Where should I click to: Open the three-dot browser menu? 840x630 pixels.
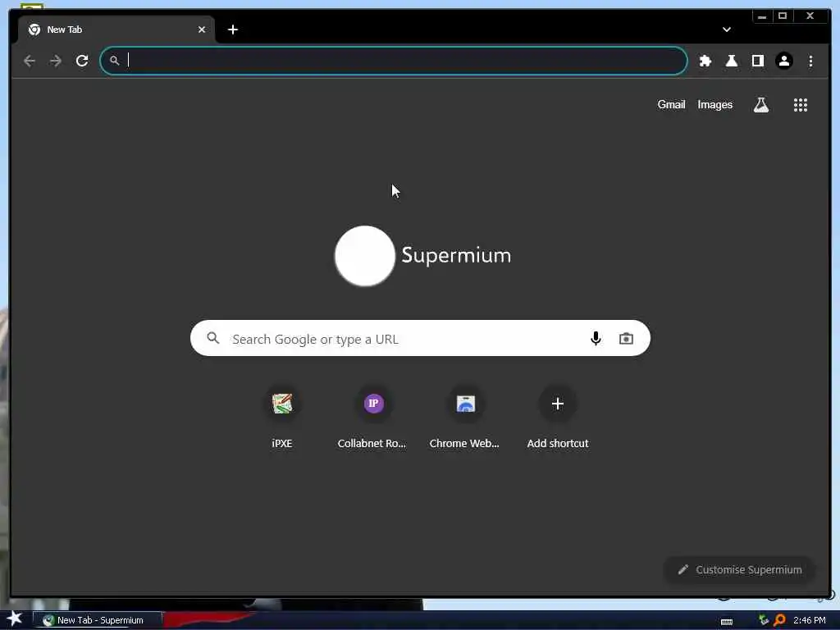point(811,61)
